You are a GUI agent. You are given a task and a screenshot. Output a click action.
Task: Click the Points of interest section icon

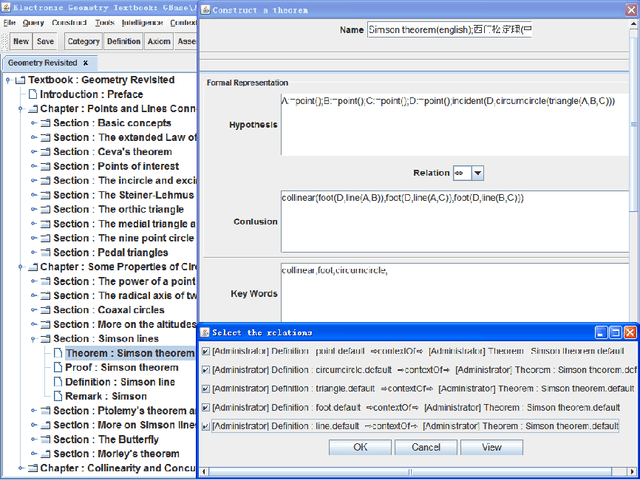[46, 167]
